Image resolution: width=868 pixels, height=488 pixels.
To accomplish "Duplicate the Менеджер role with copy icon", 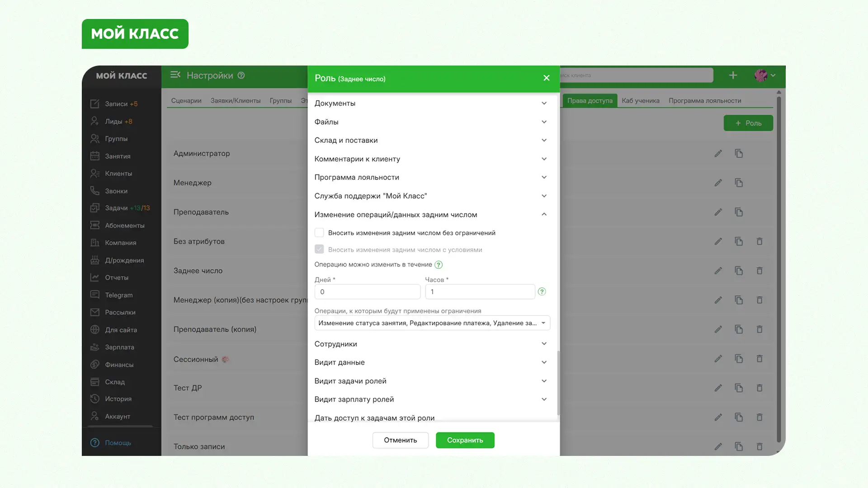I will [x=739, y=183].
